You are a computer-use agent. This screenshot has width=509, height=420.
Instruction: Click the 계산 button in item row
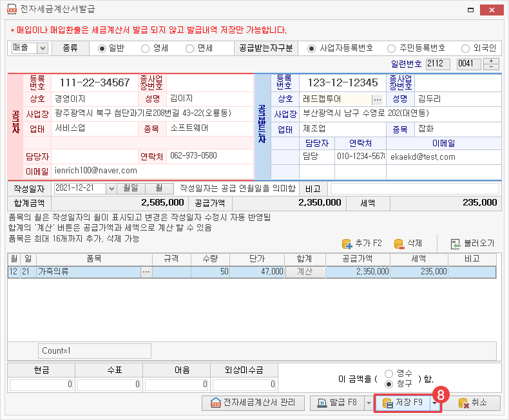(x=305, y=272)
